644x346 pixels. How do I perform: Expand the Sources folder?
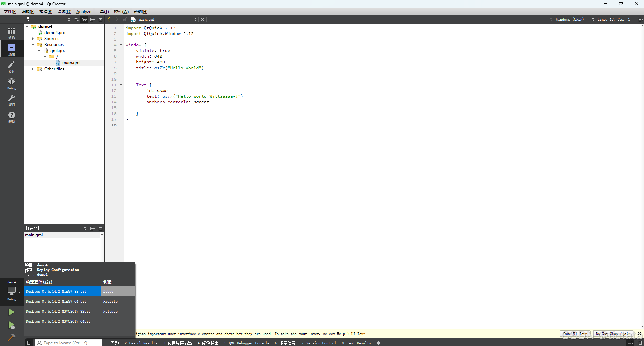pyautogui.click(x=33, y=39)
